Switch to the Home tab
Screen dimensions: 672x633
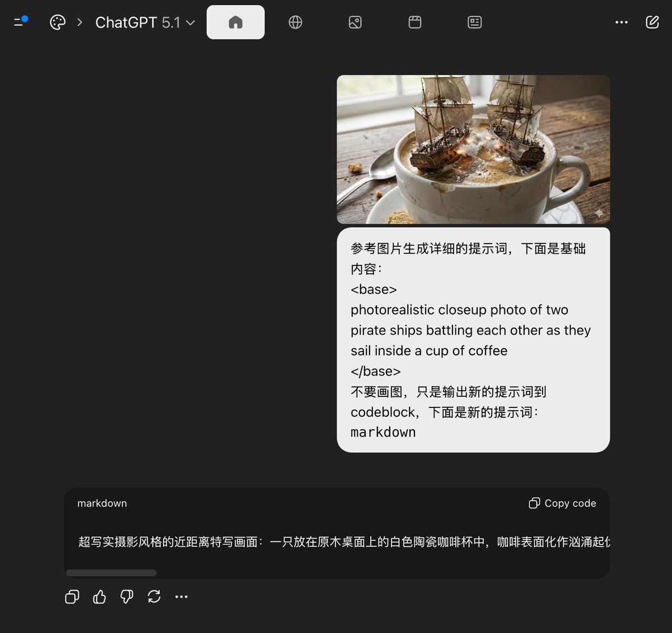tap(235, 22)
